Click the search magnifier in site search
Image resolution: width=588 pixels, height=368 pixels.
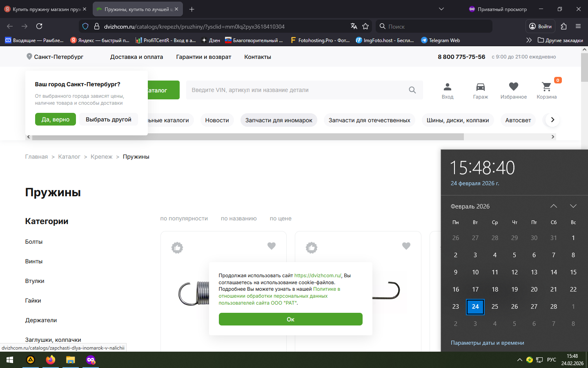[x=412, y=90]
